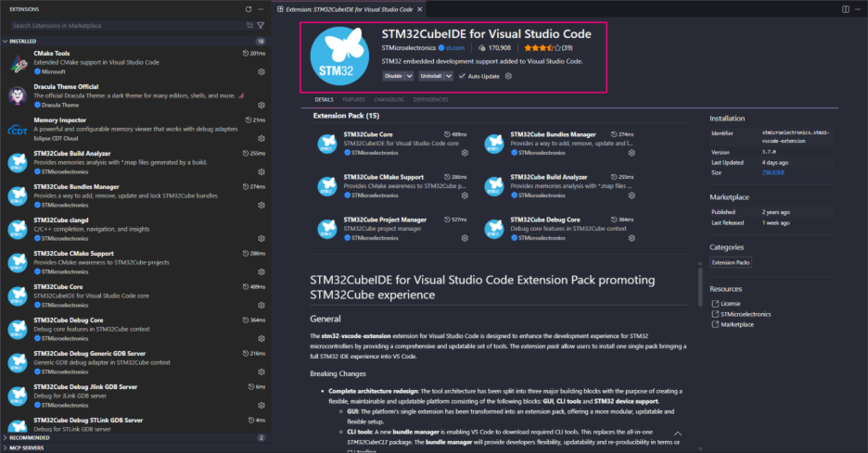This screenshot has width=868, height=453.
Task: Click the star rating with 39 reviews
Action: click(549, 48)
